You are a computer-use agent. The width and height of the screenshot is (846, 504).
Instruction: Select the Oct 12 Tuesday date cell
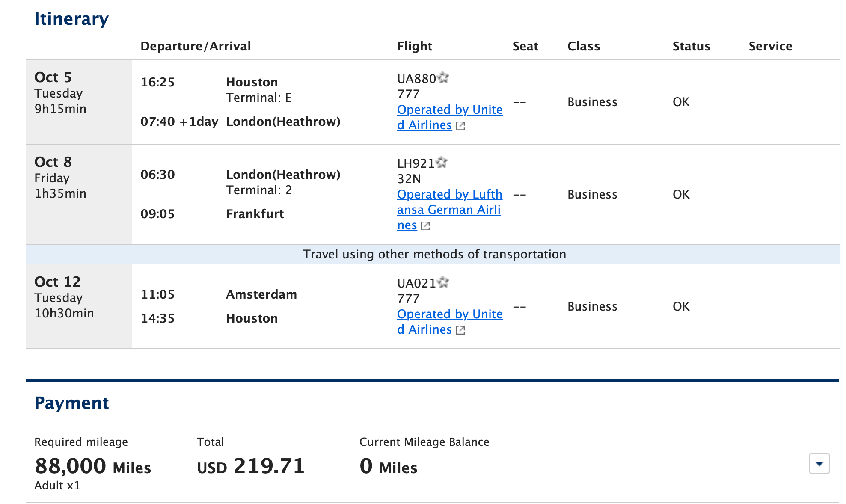point(79,306)
